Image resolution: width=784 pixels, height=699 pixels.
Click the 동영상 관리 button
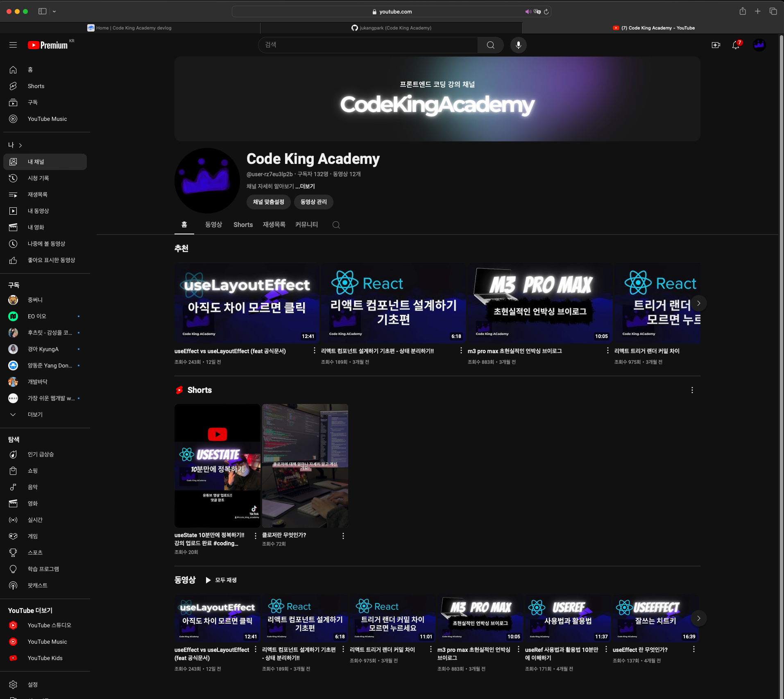[313, 202]
